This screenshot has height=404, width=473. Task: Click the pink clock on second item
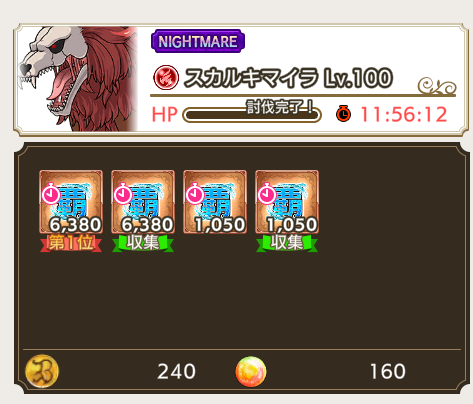coord(123,193)
